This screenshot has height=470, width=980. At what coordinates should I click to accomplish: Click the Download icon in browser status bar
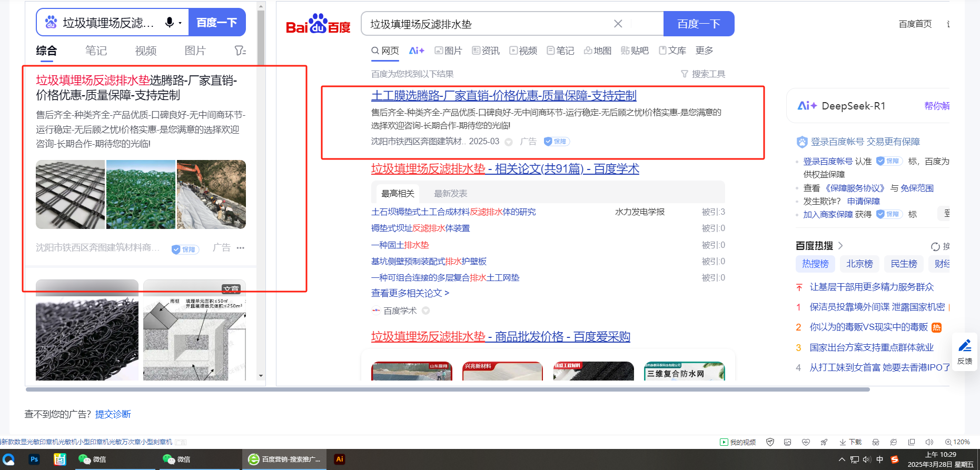pos(850,442)
